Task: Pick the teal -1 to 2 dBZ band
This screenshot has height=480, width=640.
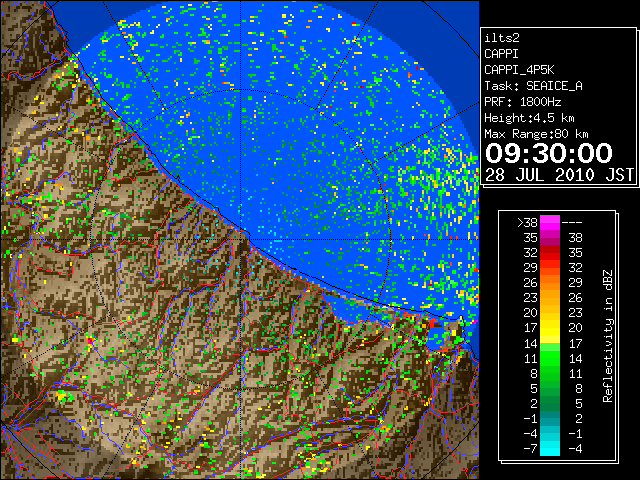Action: tap(550, 418)
